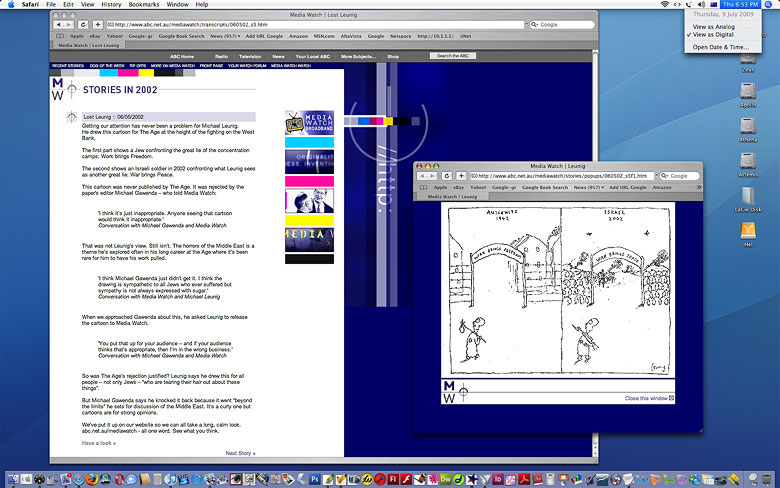Launch Dreamweaver from the dock
780x488 pixels.
(x=446, y=479)
